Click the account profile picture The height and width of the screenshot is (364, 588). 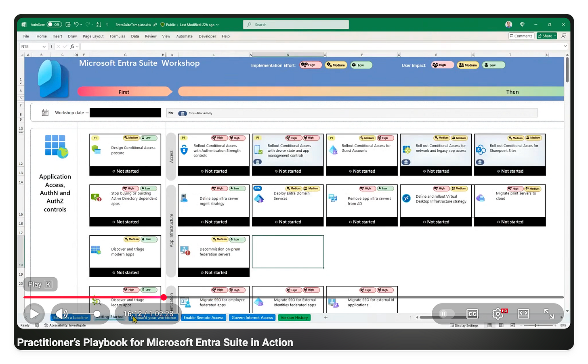(x=509, y=25)
